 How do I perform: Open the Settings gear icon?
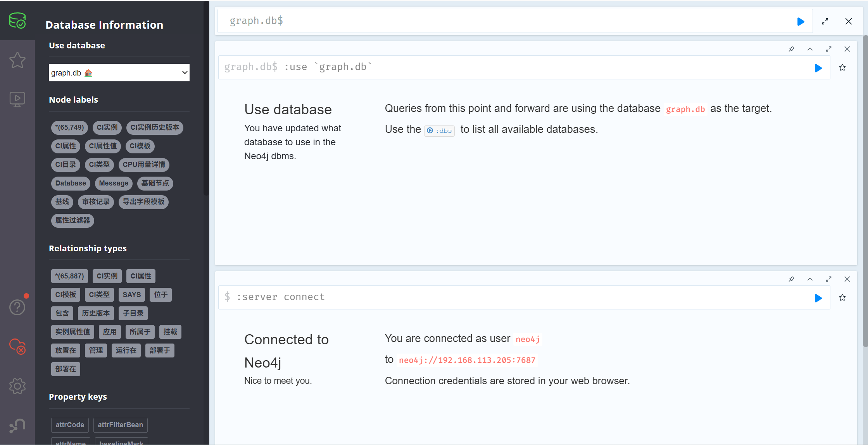pos(17,386)
